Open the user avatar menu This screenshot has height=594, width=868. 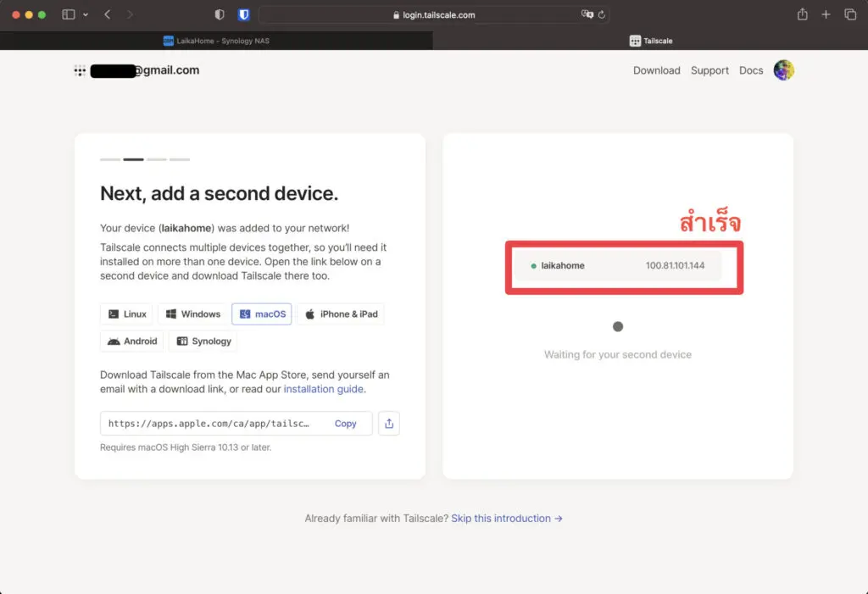tap(783, 70)
